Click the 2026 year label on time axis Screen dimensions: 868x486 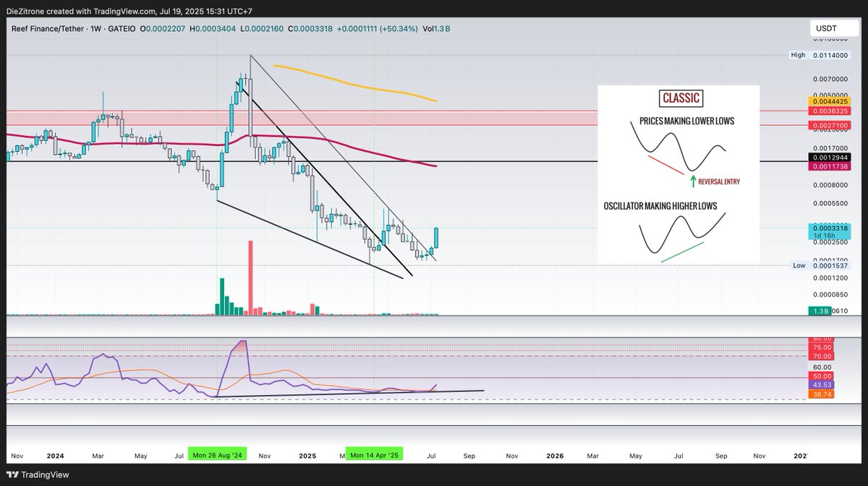click(x=555, y=456)
